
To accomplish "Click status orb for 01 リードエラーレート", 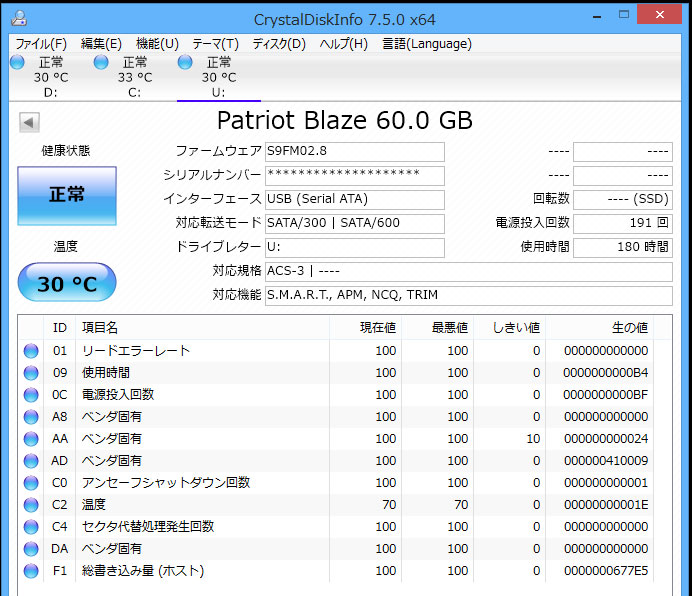I will 31,351.
